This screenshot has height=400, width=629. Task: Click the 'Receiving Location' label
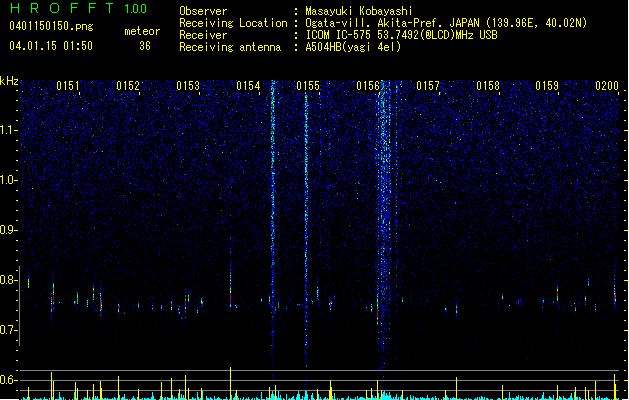233,23
